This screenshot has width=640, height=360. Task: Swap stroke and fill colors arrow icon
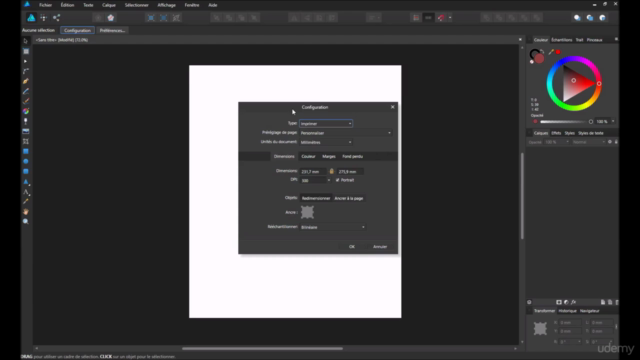pyautogui.click(x=542, y=52)
